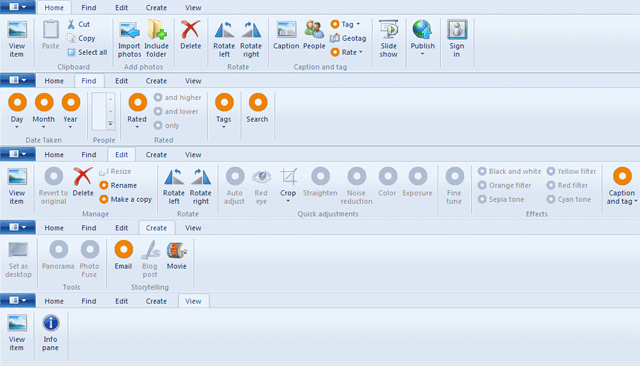Image resolution: width=640 pixels, height=366 pixels.
Task: Open the Tag dropdown
Action: point(346,24)
